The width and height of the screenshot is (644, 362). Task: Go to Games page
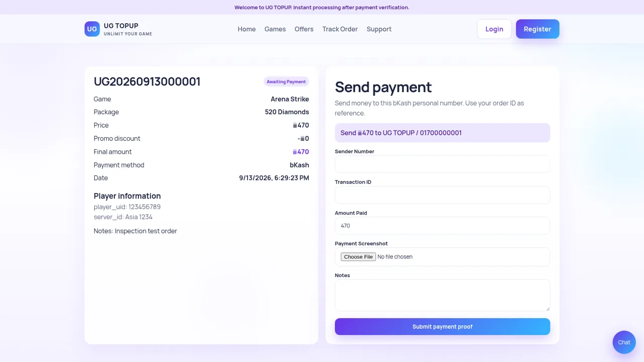click(275, 29)
